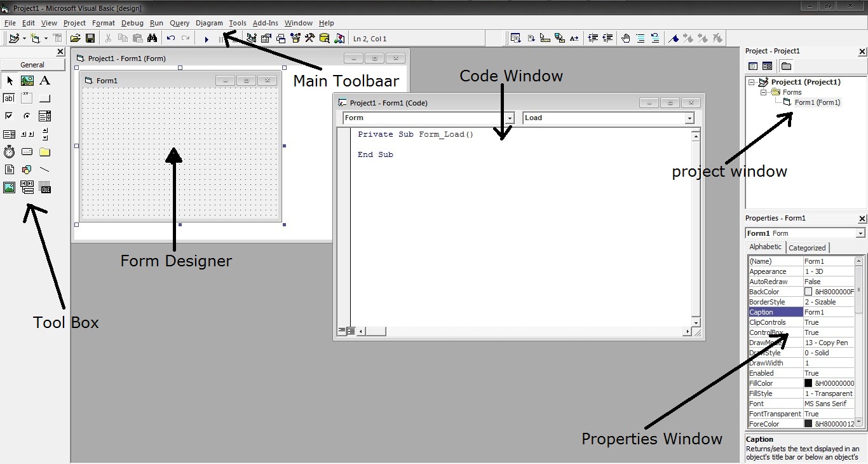Viewport: 868px width, 464px height.
Task: Switch to the Categorized properties tab
Action: [808, 247]
